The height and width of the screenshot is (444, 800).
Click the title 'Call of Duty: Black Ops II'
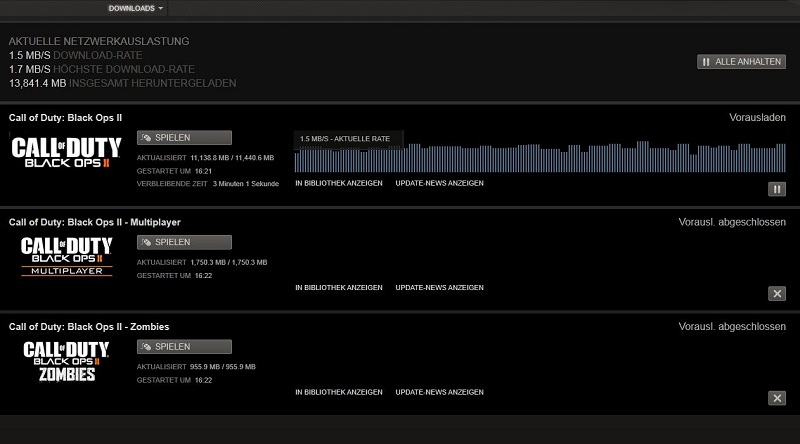click(65, 118)
